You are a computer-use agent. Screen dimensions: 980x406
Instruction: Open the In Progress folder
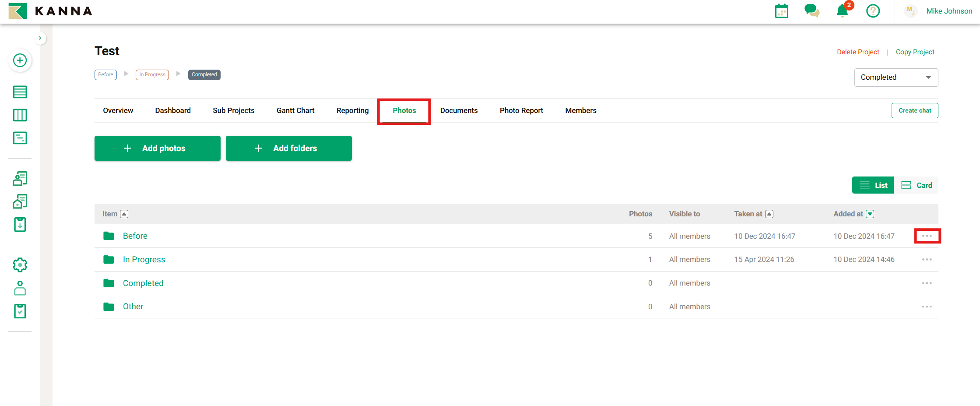[144, 260]
